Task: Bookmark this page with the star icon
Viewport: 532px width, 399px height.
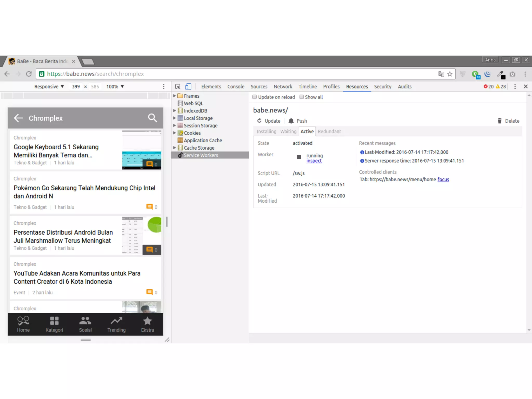Action: pos(450,74)
